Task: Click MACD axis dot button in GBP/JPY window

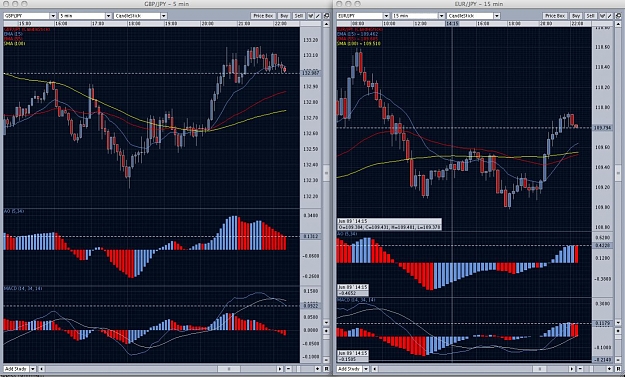Action: 326,331
